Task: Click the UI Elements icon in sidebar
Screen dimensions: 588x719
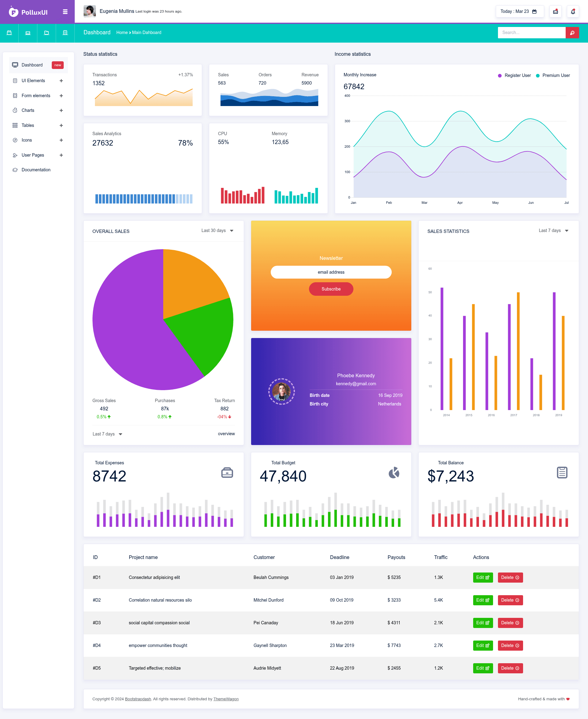Action: coord(15,81)
